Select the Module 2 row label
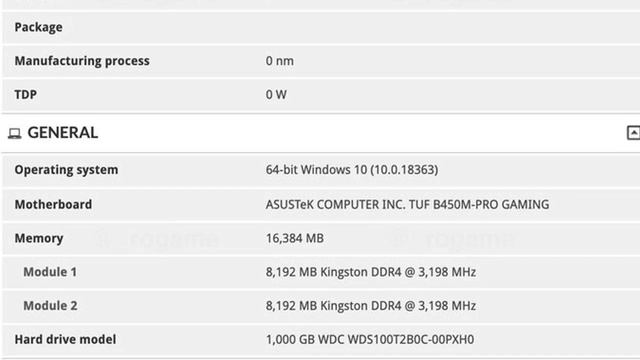The image size is (640, 360). tap(50, 306)
